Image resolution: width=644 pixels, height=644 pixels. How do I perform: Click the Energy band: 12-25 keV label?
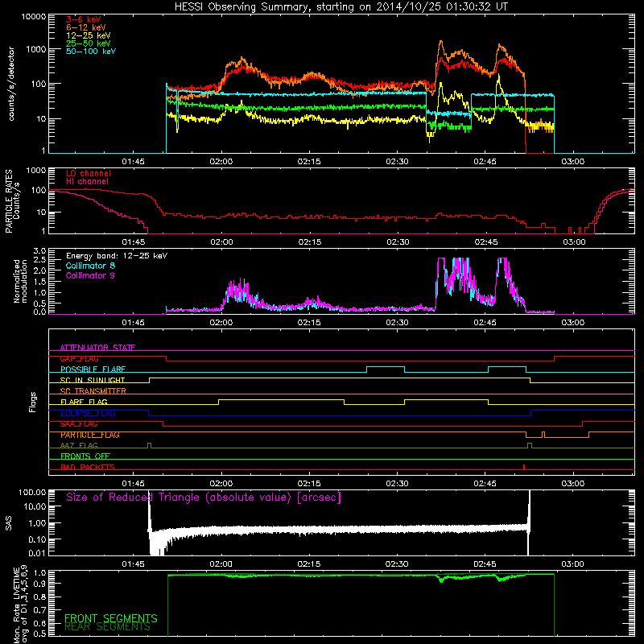(x=117, y=256)
